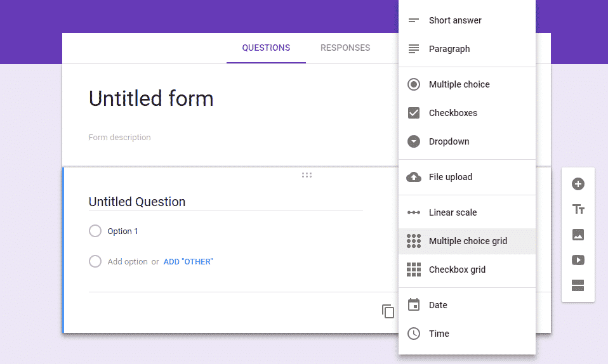Image resolution: width=608 pixels, height=364 pixels.
Task: Click the ADD "OTHER" link
Action: [188, 261]
